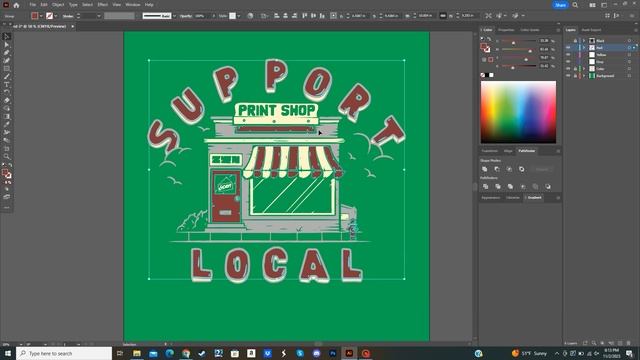Screen dimensions: 640x360
Task: Click the cyan slider in the Color panel
Action: [x=518, y=41]
